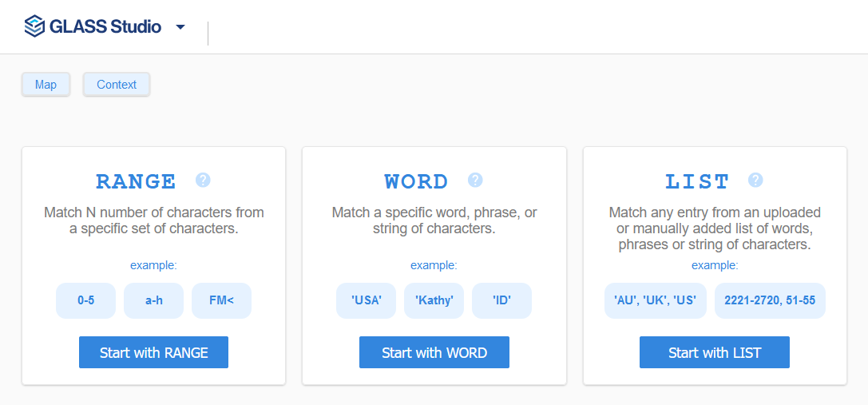Click the Start with RANGE button
Viewport: 868px width, 405px height.
(x=154, y=352)
